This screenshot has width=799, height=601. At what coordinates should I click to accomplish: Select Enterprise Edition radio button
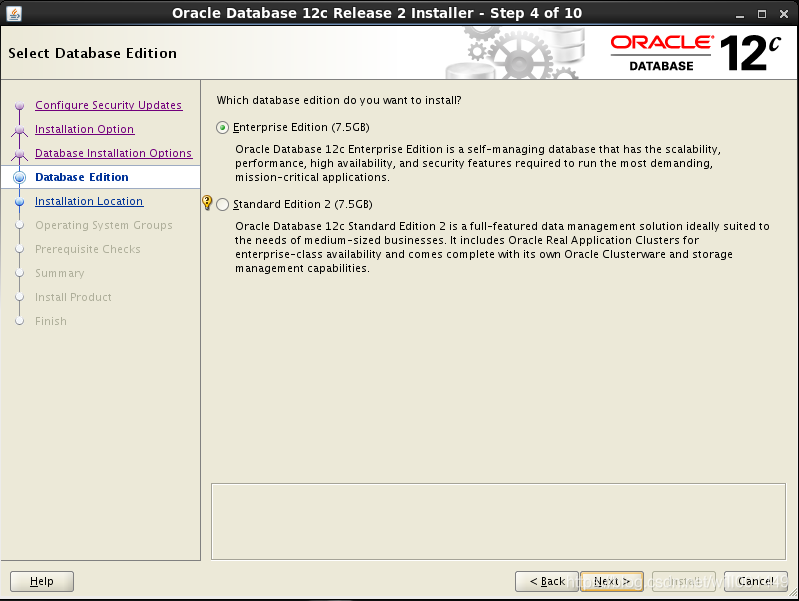coord(222,127)
